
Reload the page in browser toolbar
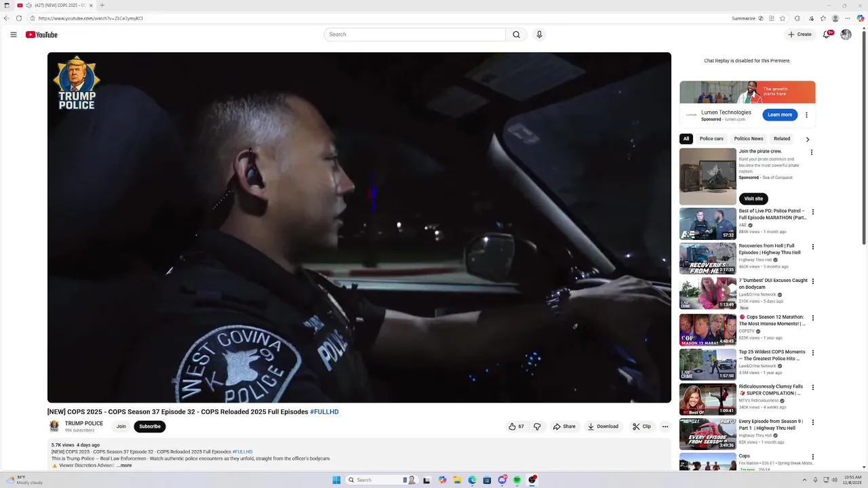point(18,18)
